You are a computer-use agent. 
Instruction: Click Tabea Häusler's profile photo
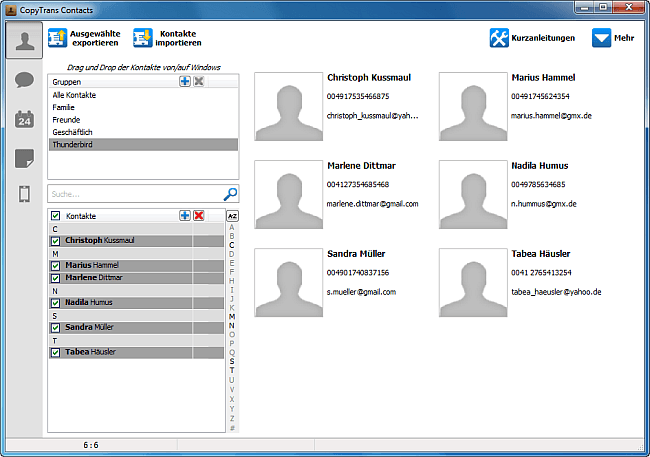(473, 283)
